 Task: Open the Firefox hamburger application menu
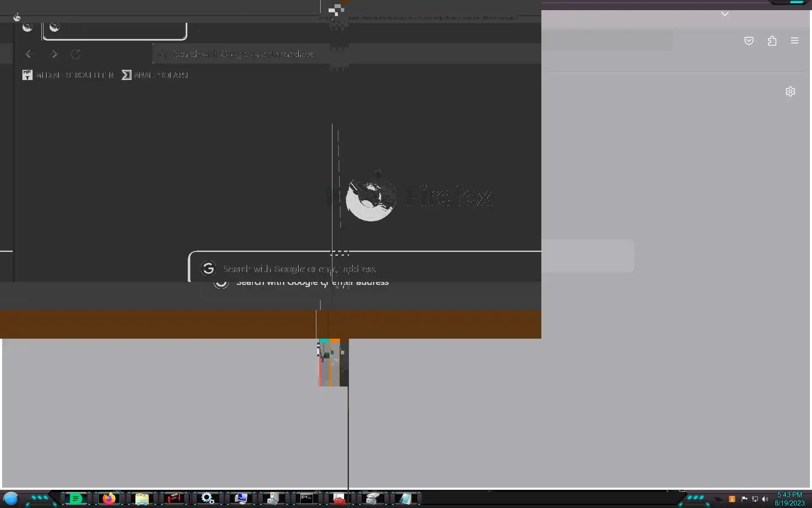pos(794,41)
